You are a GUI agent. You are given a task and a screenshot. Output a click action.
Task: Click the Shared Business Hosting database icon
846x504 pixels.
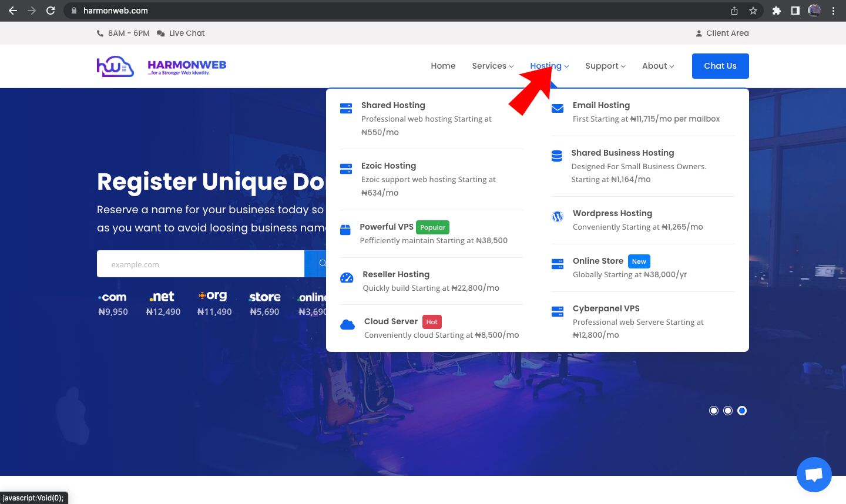pyautogui.click(x=557, y=156)
